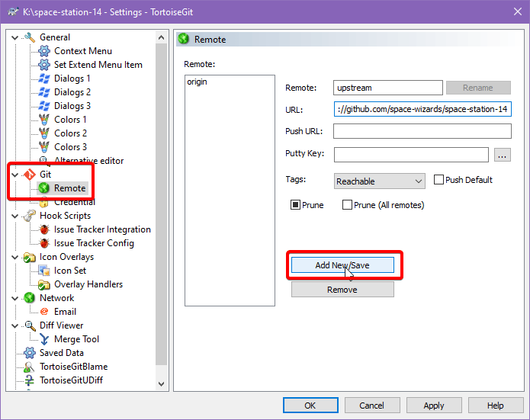Click the green globe icon beside Remote in tree
Image resolution: width=530 pixels, height=420 pixels.
click(44, 188)
